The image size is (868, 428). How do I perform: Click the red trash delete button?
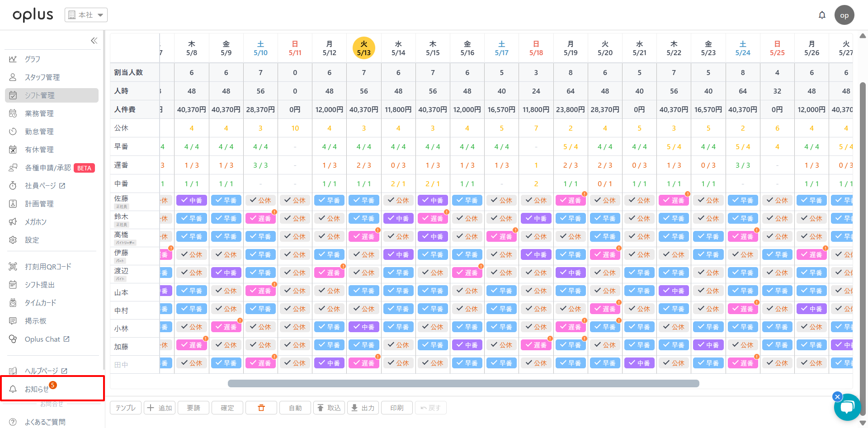261,408
